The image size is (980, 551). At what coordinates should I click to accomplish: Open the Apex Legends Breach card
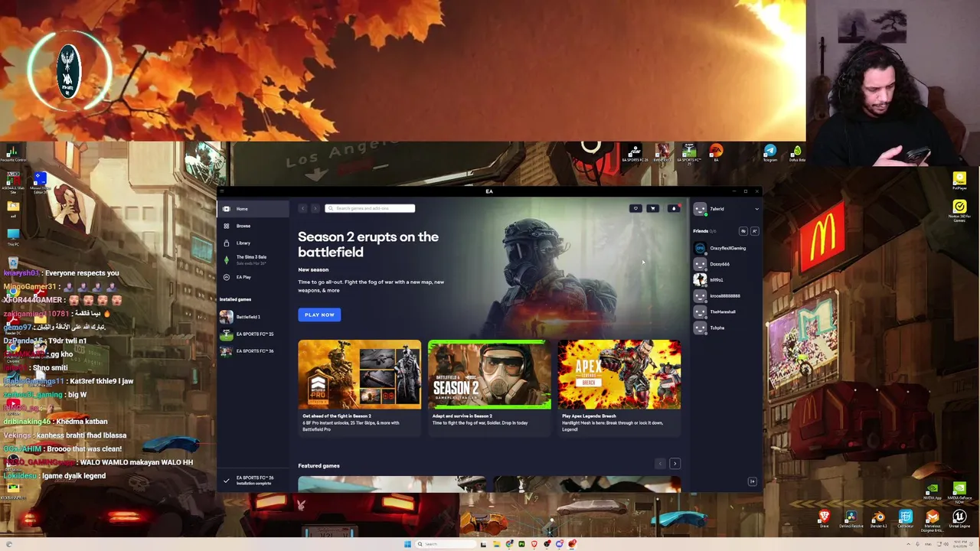coord(619,387)
